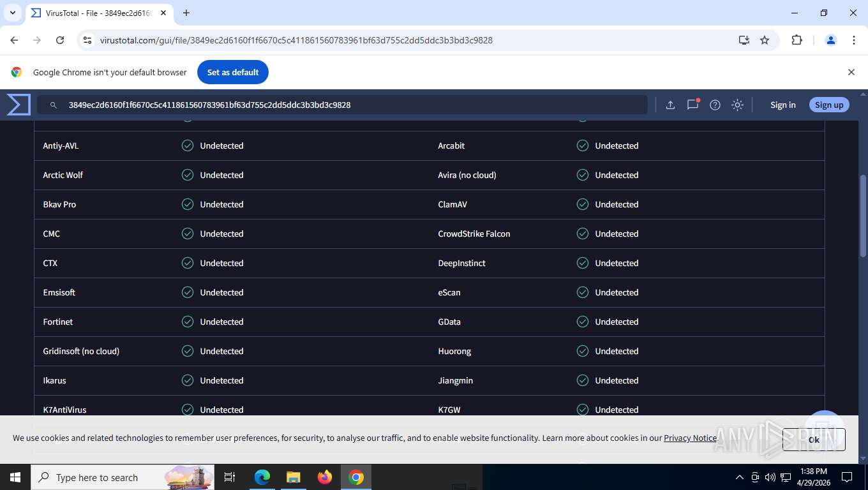Click Undetected check icon for Ikarus
The height and width of the screenshot is (490, 868).
(x=188, y=380)
